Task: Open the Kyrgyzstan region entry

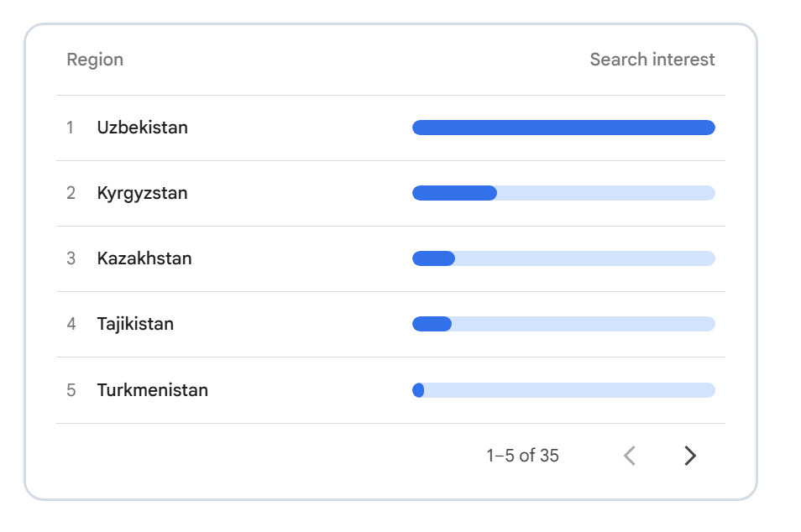Action: click(x=390, y=193)
